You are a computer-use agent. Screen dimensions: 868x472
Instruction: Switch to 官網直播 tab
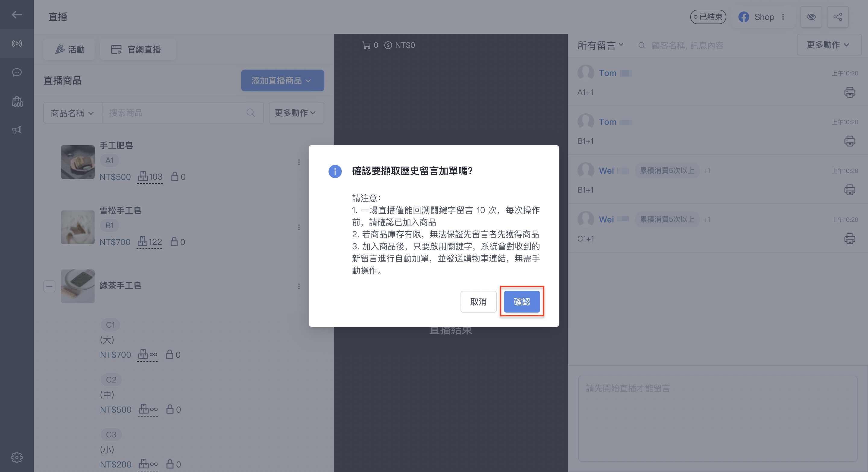[137, 49]
